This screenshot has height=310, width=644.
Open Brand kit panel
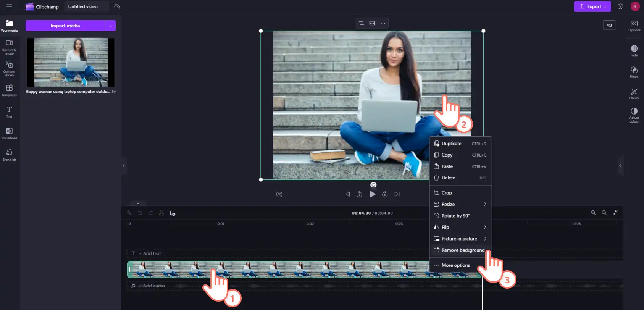(9, 155)
